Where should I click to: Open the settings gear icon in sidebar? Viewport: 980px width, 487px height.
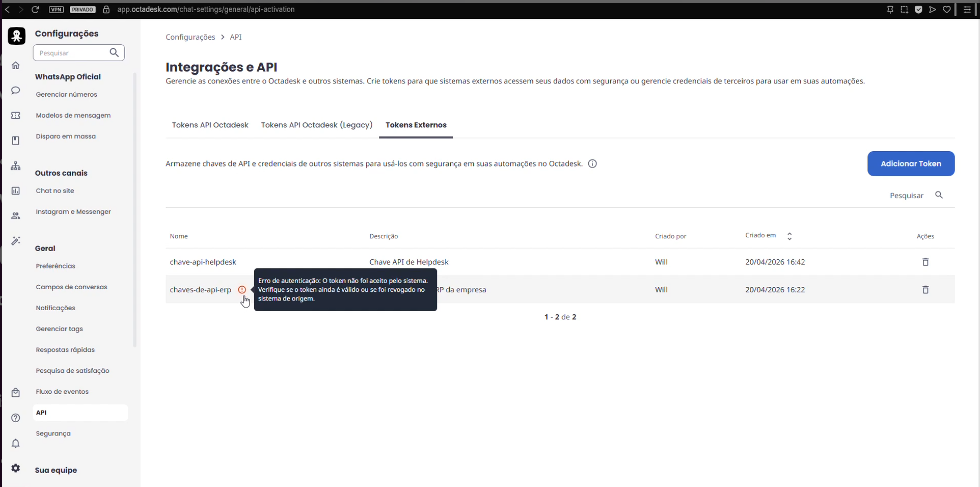(x=16, y=468)
